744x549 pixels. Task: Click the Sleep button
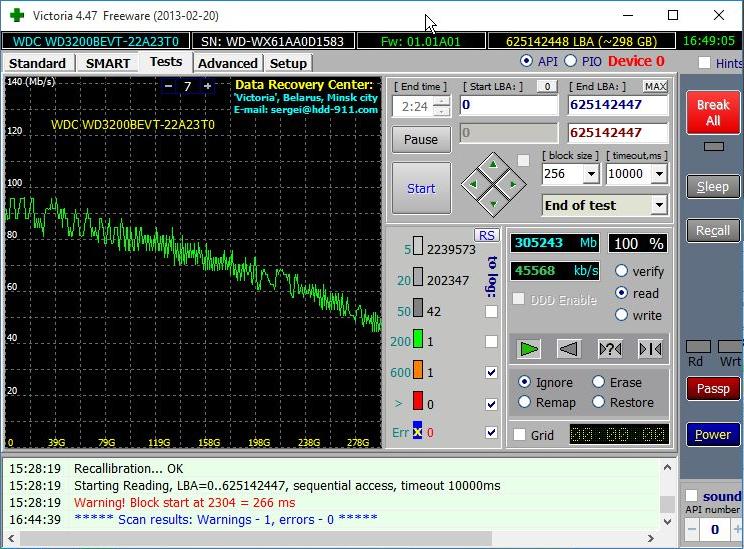point(713,187)
